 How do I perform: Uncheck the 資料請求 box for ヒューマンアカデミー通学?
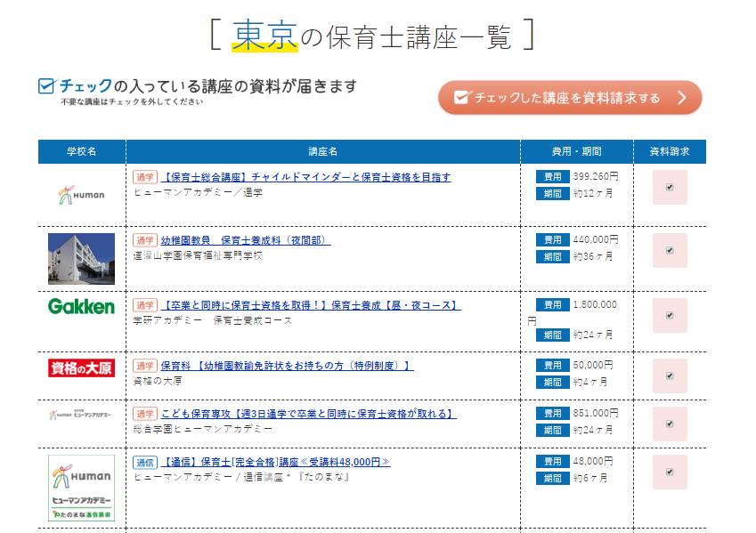click(x=670, y=188)
